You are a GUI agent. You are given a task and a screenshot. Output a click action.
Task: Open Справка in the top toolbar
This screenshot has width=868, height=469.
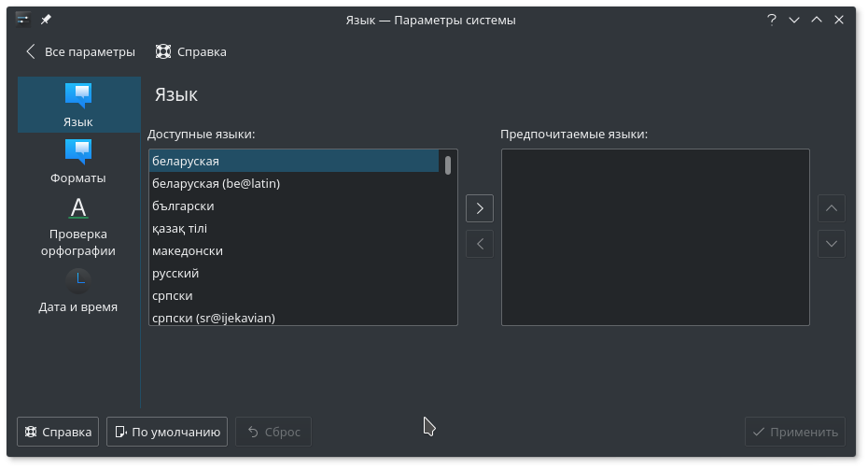click(x=191, y=51)
